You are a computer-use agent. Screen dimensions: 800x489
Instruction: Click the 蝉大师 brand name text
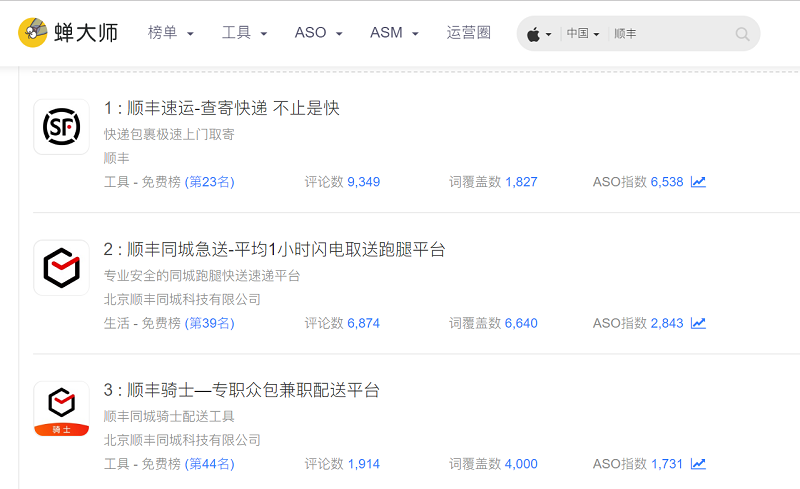point(86,33)
